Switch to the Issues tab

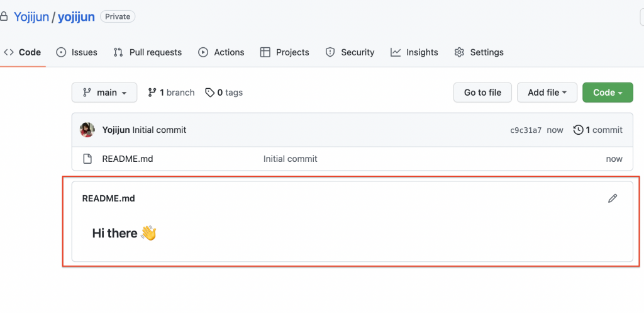coord(76,52)
